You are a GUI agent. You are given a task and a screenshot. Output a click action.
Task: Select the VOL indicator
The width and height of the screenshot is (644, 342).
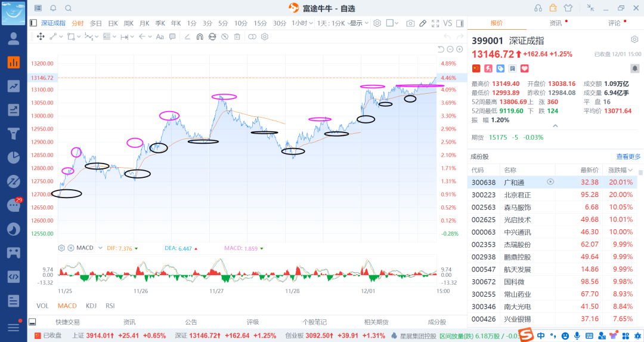coord(42,306)
